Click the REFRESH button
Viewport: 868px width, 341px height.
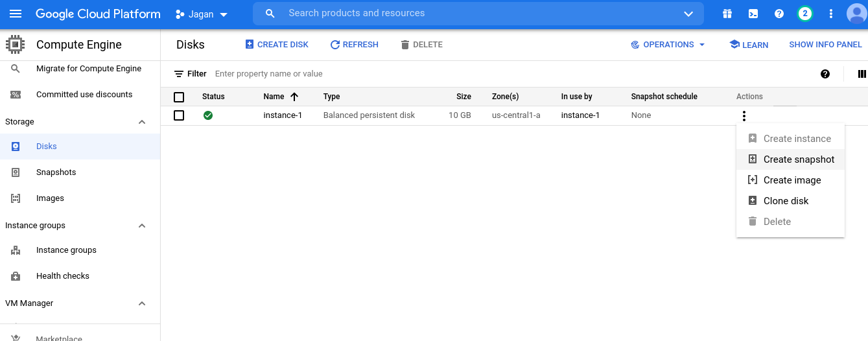click(354, 45)
